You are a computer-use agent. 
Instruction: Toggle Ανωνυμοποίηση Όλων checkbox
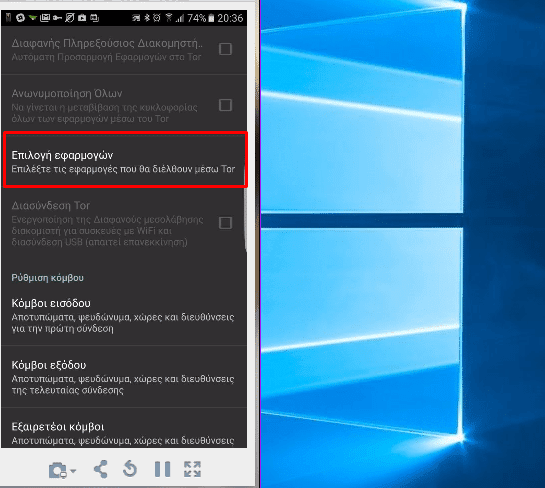[x=225, y=105]
